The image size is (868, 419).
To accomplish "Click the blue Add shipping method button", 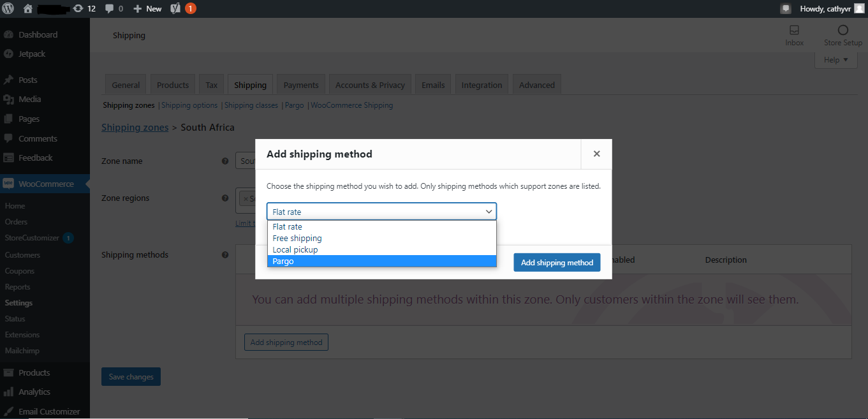I will [556, 262].
